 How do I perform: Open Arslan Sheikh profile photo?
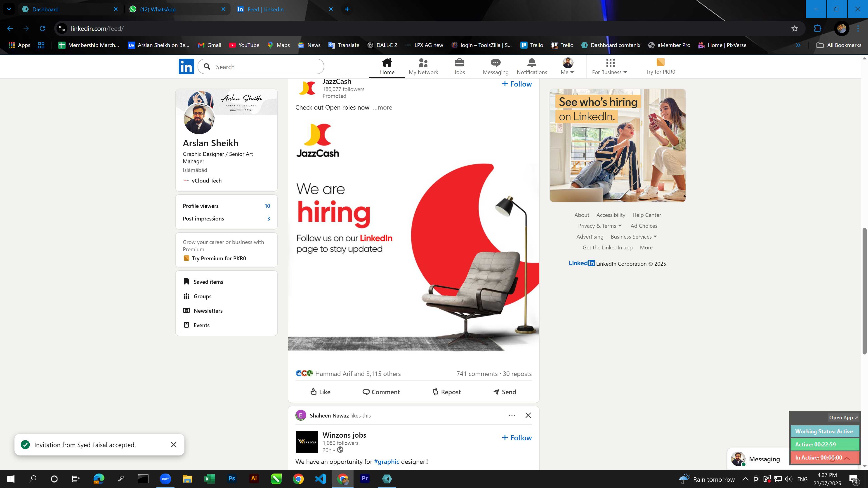[199, 119]
